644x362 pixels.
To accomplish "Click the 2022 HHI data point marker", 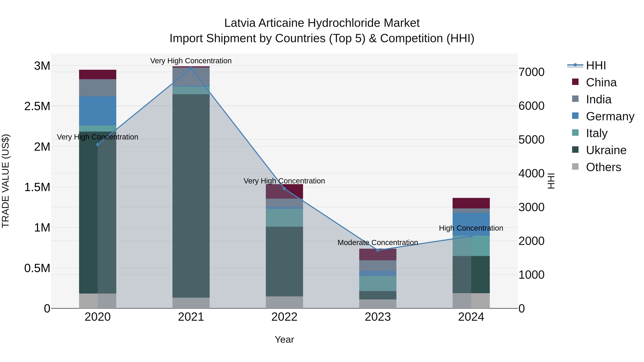I will tap(284, 189).
